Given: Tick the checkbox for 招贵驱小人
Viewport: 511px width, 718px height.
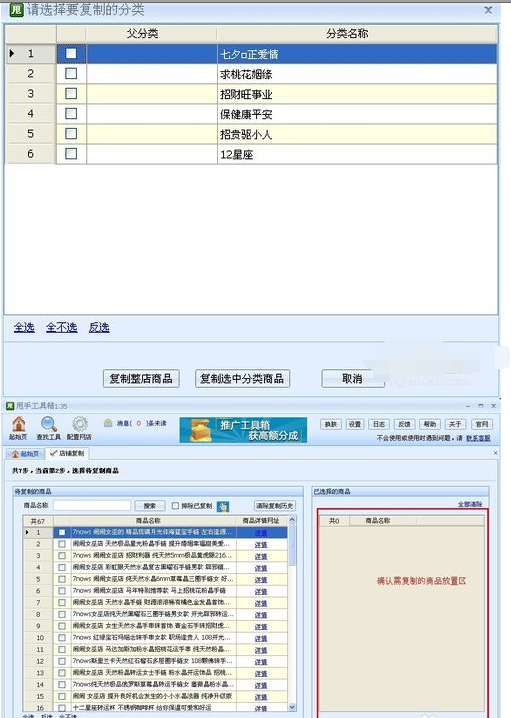Looking at the screenshot, I should (x=71, y=133).
